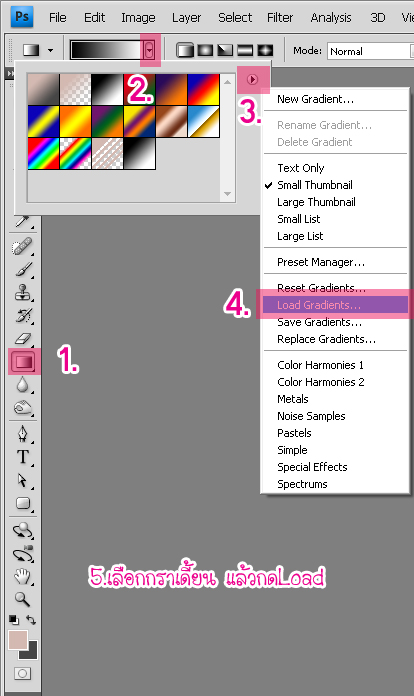Toggle Quick Mask mode button

[x=22, y=673]
